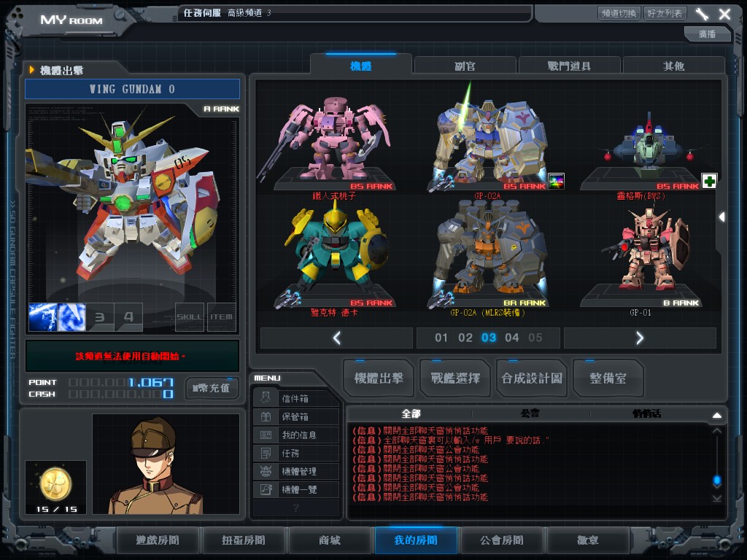Jump to mech page 02
Screen dimensions: 747x560
click(x=465, y=338)
